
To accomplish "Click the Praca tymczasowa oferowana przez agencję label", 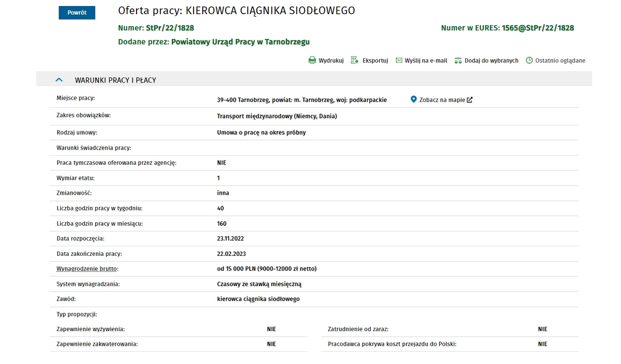I will [x=117, y=163].
